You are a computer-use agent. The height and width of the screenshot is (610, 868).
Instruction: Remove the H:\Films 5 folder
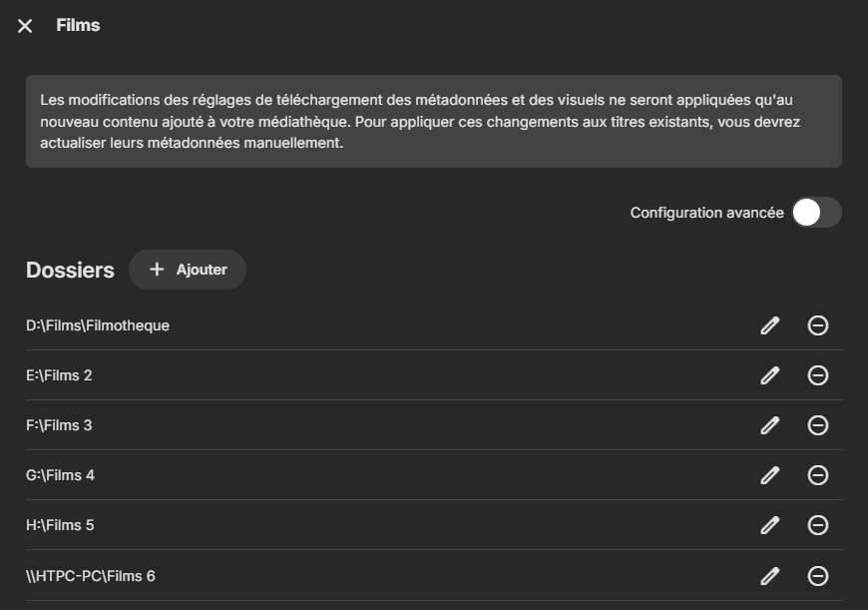817,525
